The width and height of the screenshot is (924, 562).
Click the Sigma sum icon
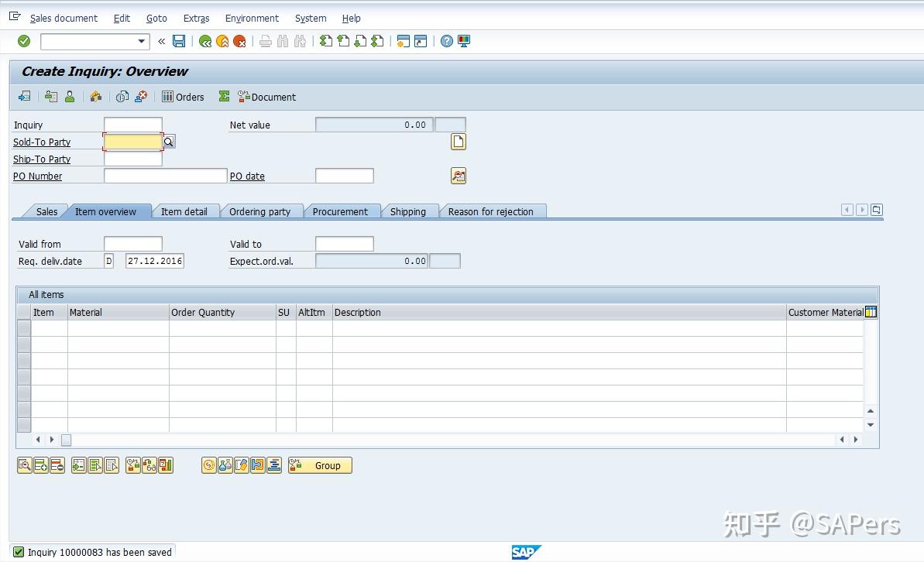[x=223, y=97]
